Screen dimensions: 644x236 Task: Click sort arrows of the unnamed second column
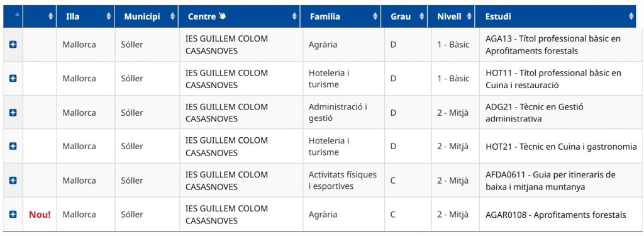[x=50, y=16]
